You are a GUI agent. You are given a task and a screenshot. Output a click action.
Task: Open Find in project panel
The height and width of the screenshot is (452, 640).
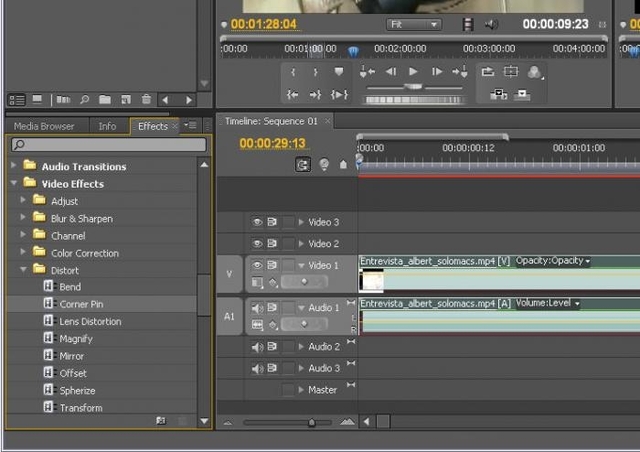click(84, 100)
